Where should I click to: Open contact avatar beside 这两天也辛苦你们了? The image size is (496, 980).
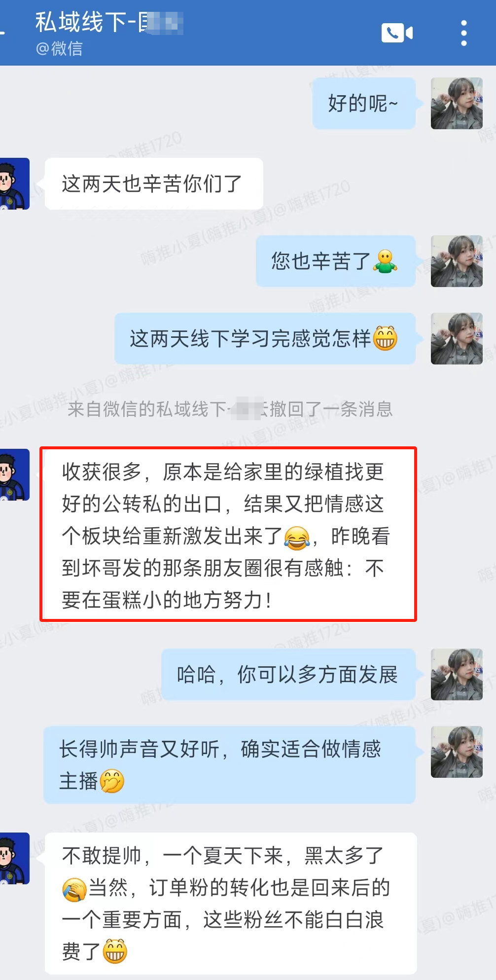click(x=14, y=183)
